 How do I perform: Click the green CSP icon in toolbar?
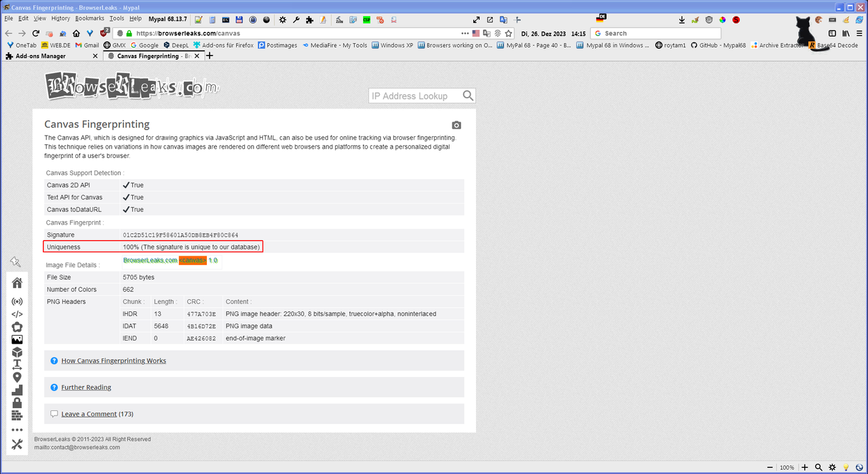click(x=366, y=20)
